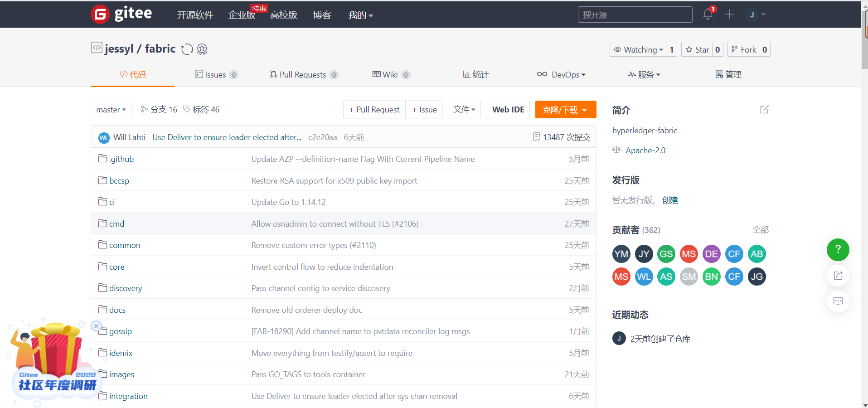Click the Gitee logo
The image size is (868, 408).
pyautogui.click(x=121, y=14)
